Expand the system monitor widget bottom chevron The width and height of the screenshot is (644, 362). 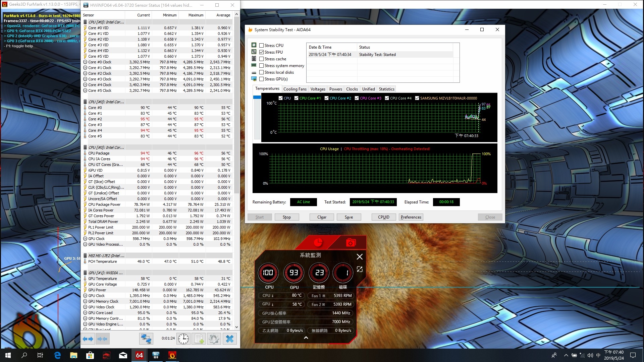[x=306, y=338]
